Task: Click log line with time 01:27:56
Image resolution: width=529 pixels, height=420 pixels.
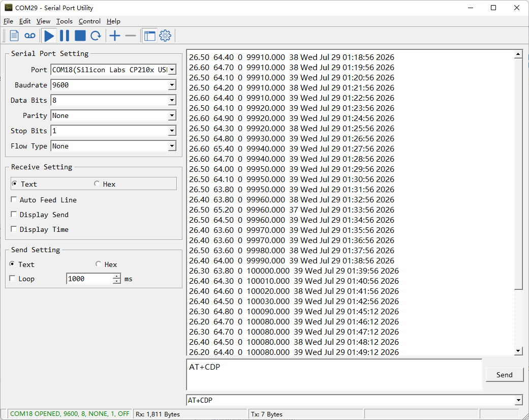Action: click(x=292, y=149)
